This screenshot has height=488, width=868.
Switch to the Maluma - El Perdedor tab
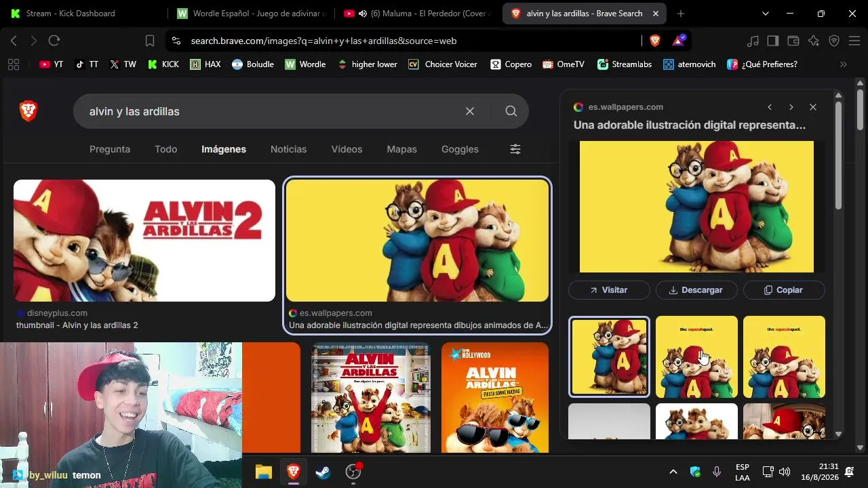(418, 14)
